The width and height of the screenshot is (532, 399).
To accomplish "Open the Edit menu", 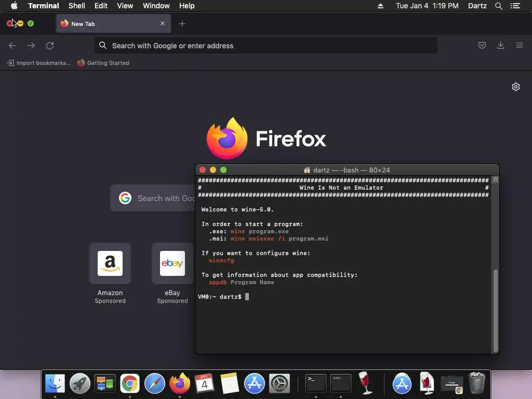I will point(101,6).
